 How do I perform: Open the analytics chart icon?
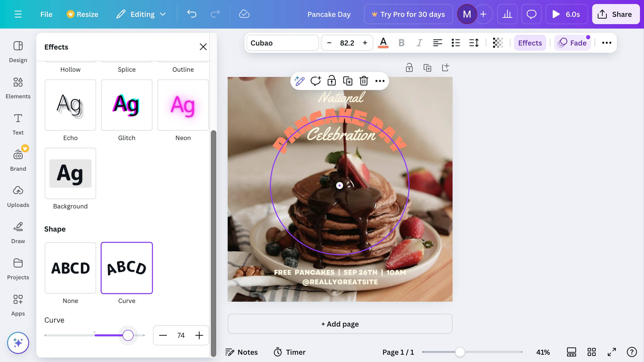[507, 14]
